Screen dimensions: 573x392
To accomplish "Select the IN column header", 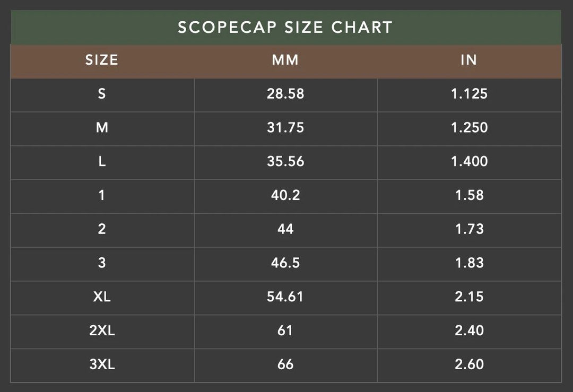I will [x=469, y=60].
